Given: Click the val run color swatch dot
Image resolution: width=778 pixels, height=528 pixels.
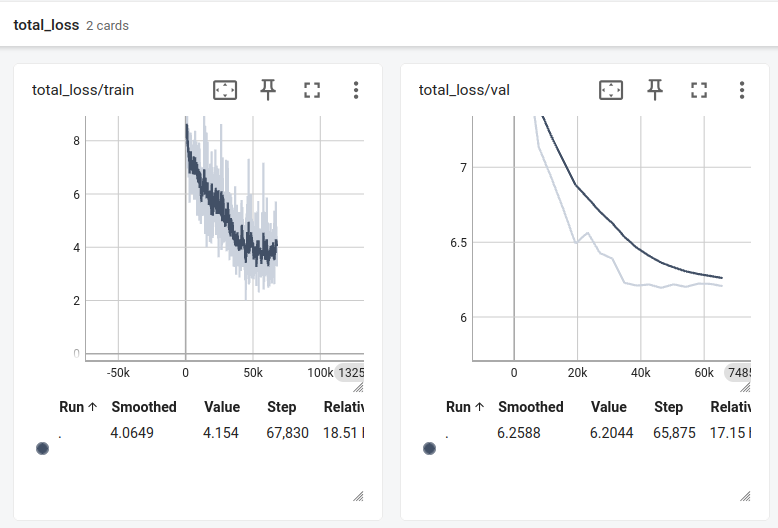Looking at the screenshot, I should [x=430, y=449].
